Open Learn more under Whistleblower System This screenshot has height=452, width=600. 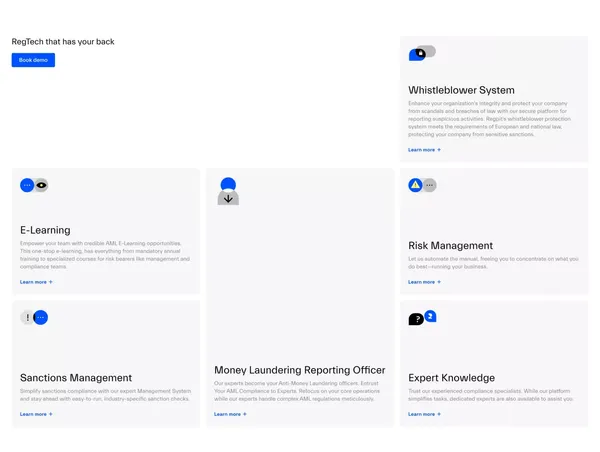pyautogui.click(x=424, y=150)
